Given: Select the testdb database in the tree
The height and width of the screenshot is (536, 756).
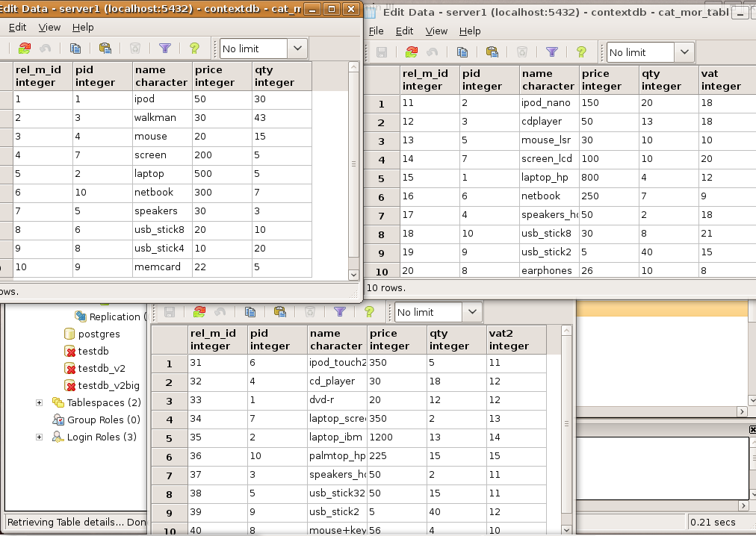Looking at the screenshot, I should point(93,352).
